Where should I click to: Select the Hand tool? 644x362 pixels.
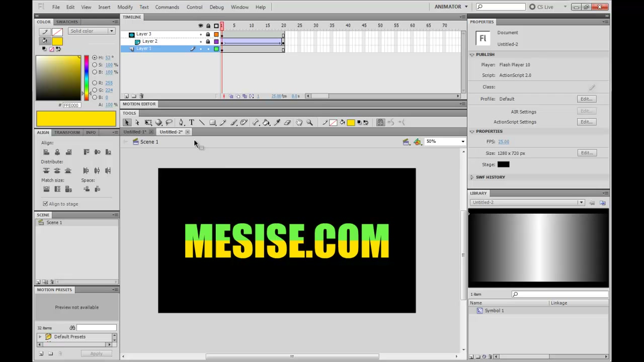(299, 122)
